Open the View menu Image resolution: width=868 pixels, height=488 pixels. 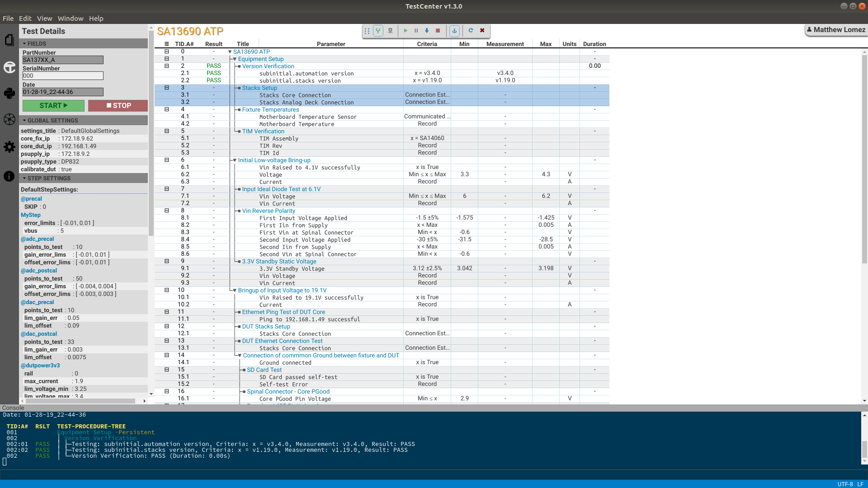pyautogui.click(x=45, y=18)
